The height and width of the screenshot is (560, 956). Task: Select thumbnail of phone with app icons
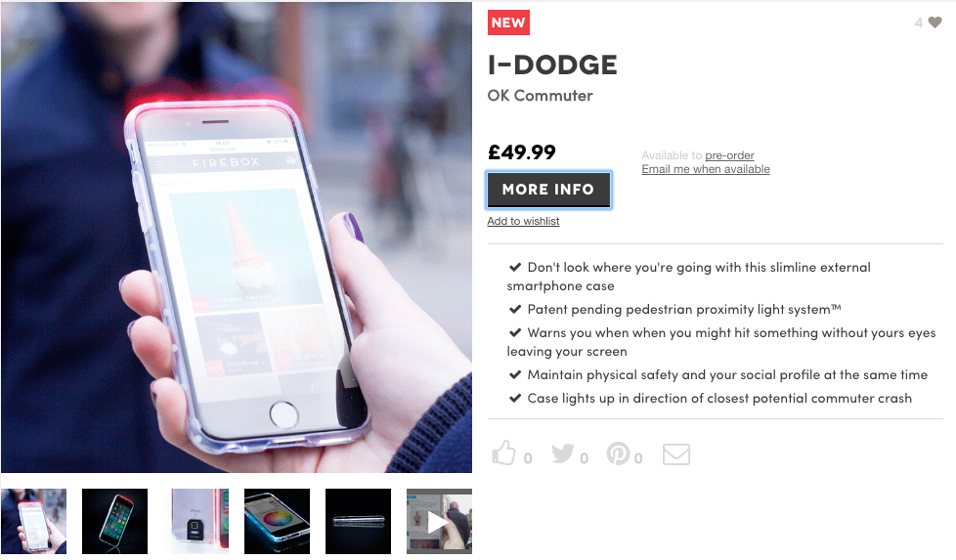114,522
